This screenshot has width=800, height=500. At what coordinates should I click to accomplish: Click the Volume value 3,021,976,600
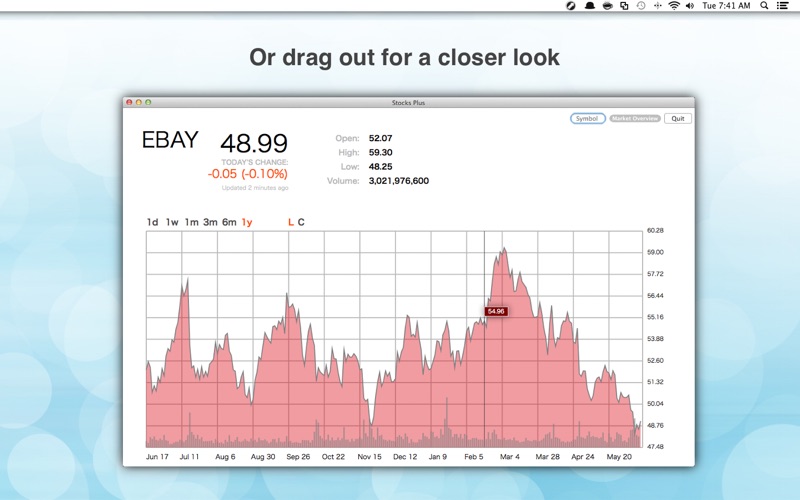398,181
